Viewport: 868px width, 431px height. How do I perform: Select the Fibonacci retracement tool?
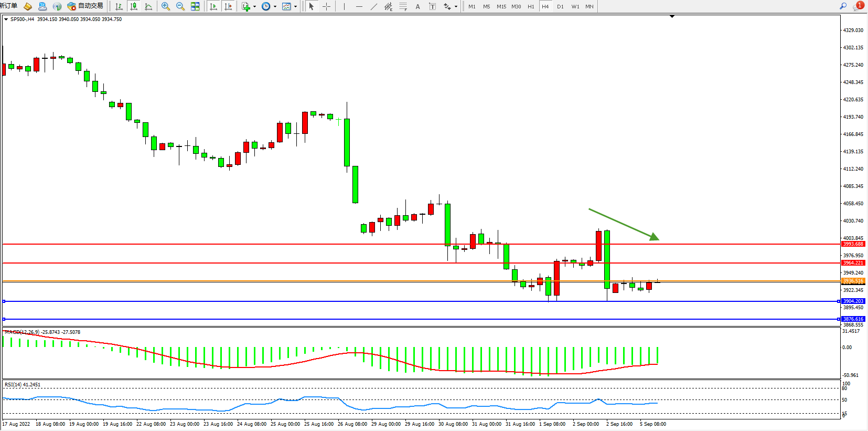(x=403, y=6)
